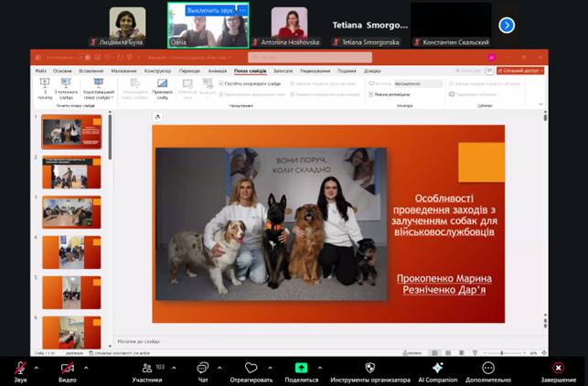Click the Выключить звук button on Daria's video

(x=209, y=11)
